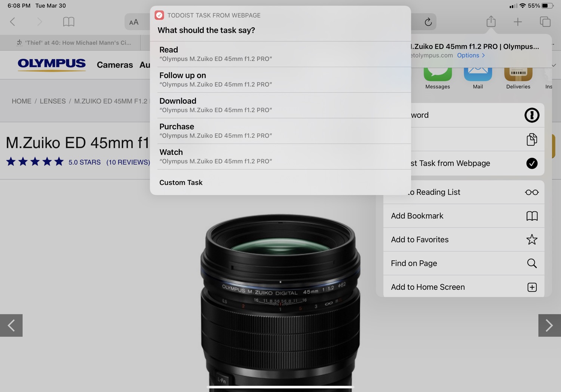The width and height of the screenshot is (561, 392).
Task: Tap the Copy documents icon
Action: point(532,139)
